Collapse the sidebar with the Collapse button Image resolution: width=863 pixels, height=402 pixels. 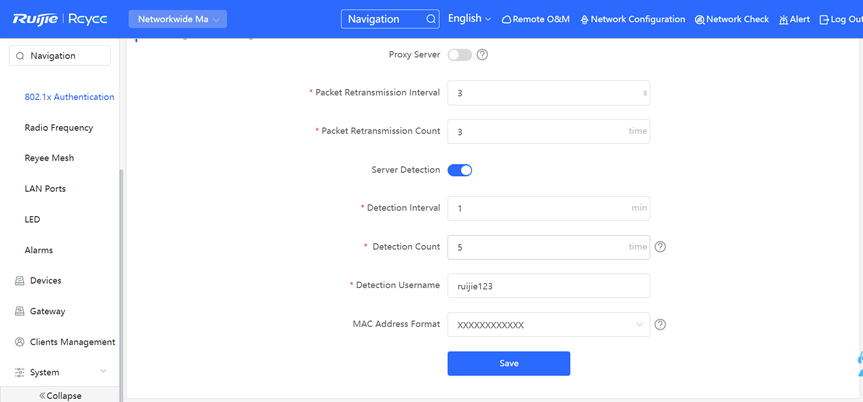pyautogui.click(x=60, y=395)
